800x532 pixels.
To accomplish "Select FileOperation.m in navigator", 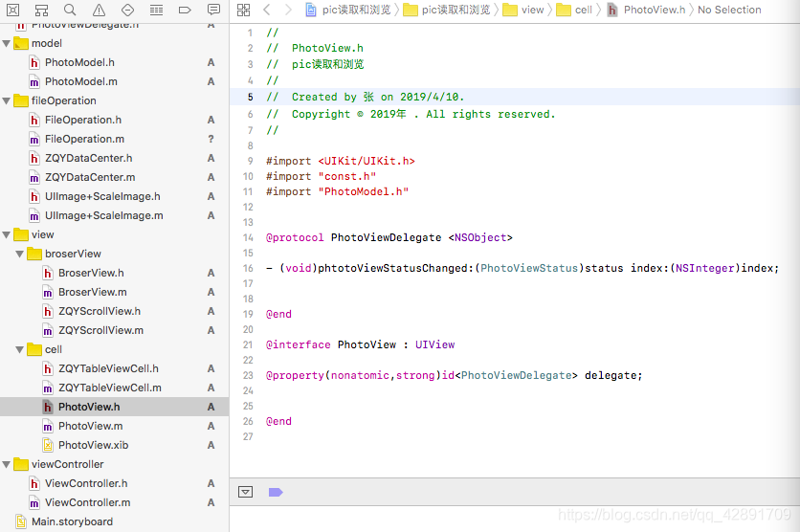I will [85, 139].
